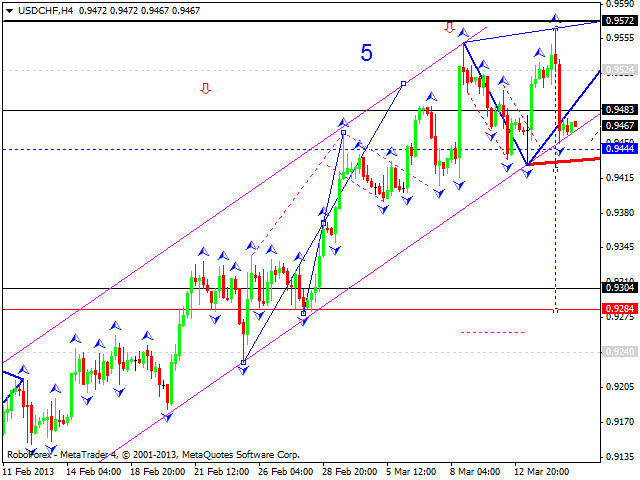This screenshot has height=480, width=640.
Task: Click the gray 0.9524 price label
Action: [x=620, y=70]
